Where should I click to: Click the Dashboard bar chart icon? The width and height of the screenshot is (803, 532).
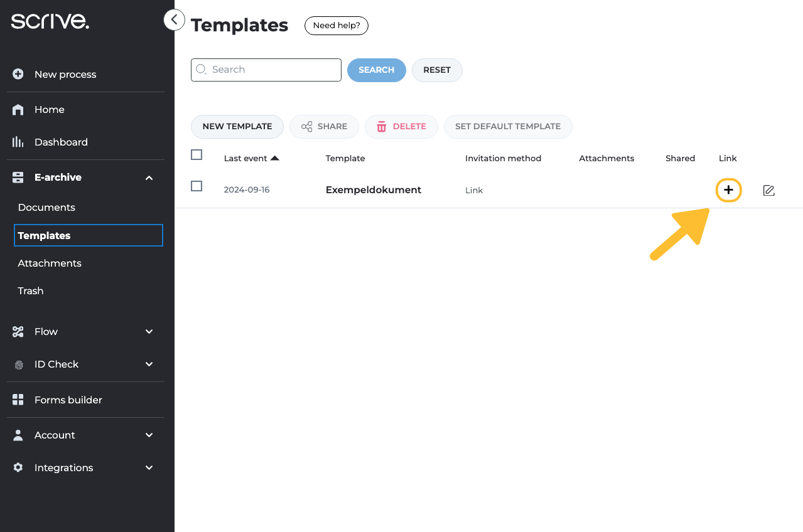[x=18, y=142]
